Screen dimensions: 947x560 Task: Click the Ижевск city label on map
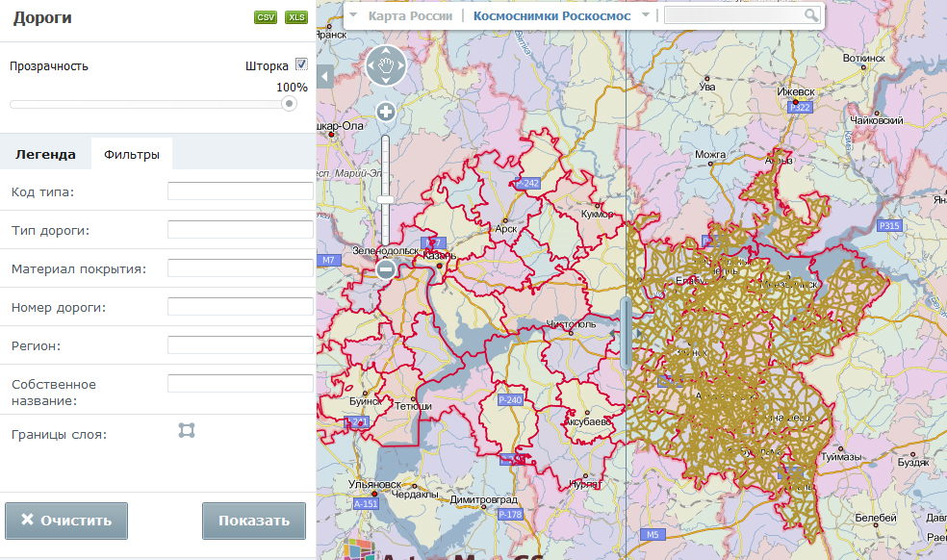[795, 91]
